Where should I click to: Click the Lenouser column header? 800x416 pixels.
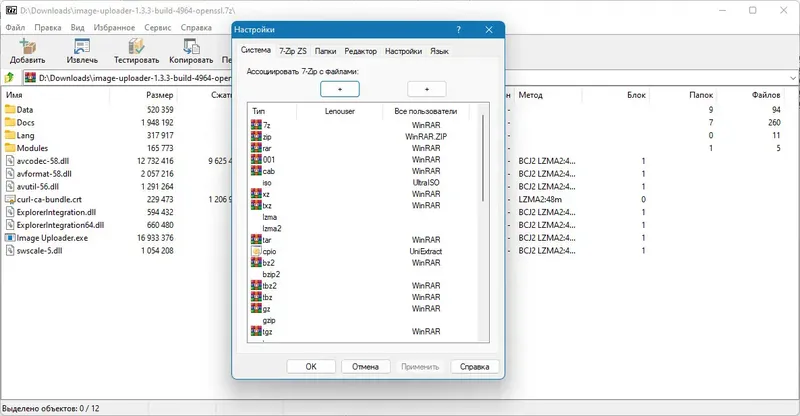coord(339,111)
